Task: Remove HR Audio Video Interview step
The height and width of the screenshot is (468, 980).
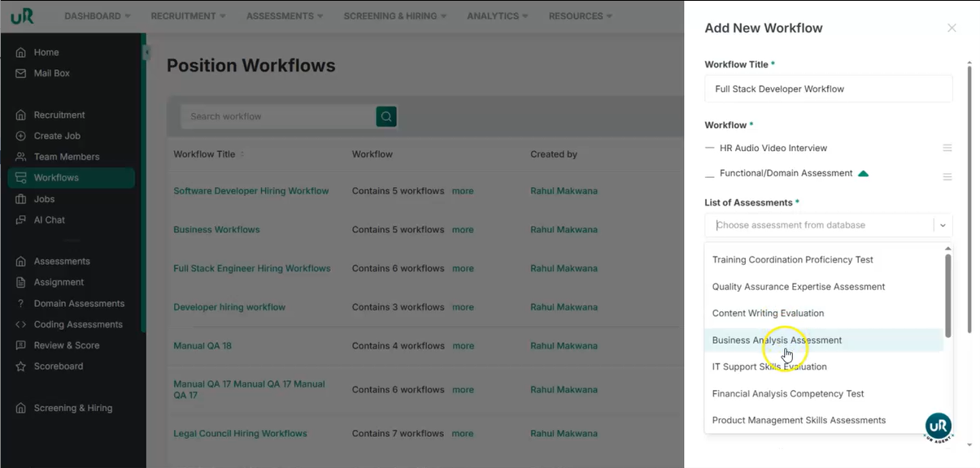Action: tap(710, 148)
